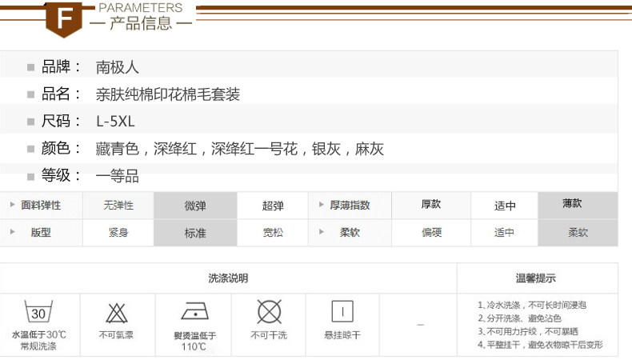Click the product name 亲肤纯棉印花棉毛套装

point(168,94)
